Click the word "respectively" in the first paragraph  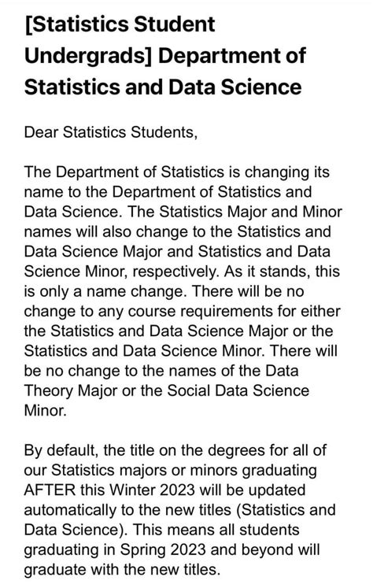click(x=175, y=272)
